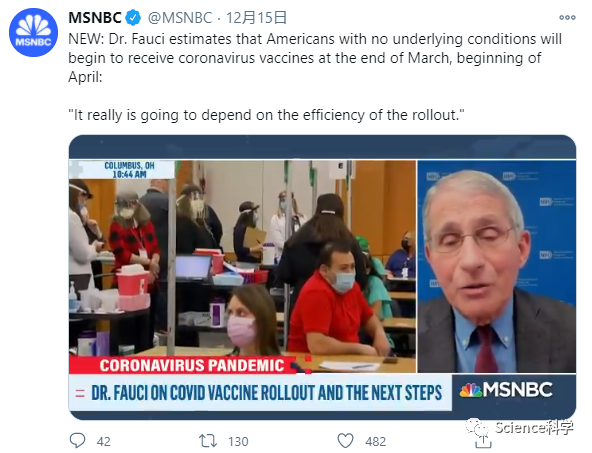This screenshot has width=592, height=453.
Task: Retweet with the arrows icon
Action: (208, 441)
